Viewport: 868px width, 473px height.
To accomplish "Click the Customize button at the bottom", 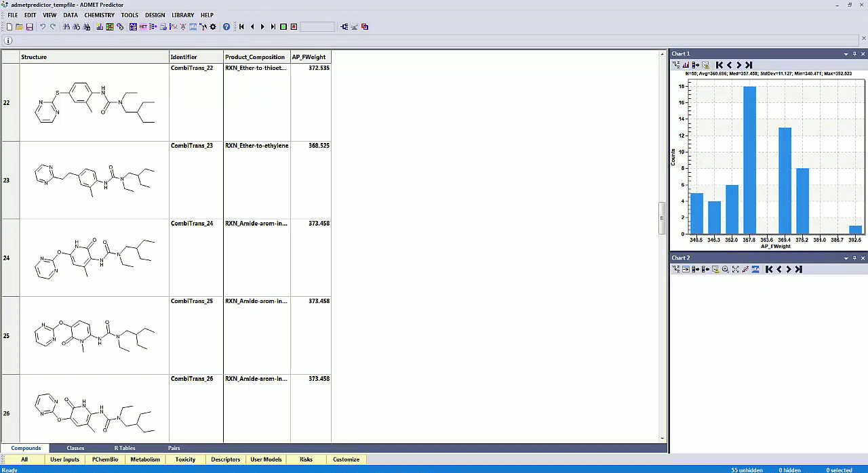I will point(346,459).
